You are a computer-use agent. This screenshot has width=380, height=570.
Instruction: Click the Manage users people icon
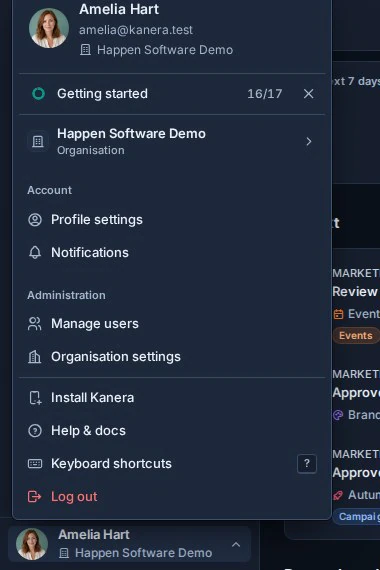coord(35,324)
